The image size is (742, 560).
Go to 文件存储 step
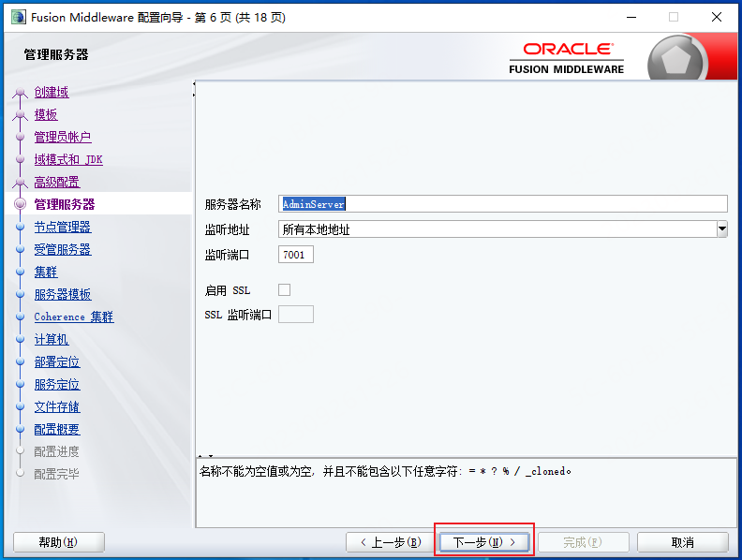click(57, 406)
